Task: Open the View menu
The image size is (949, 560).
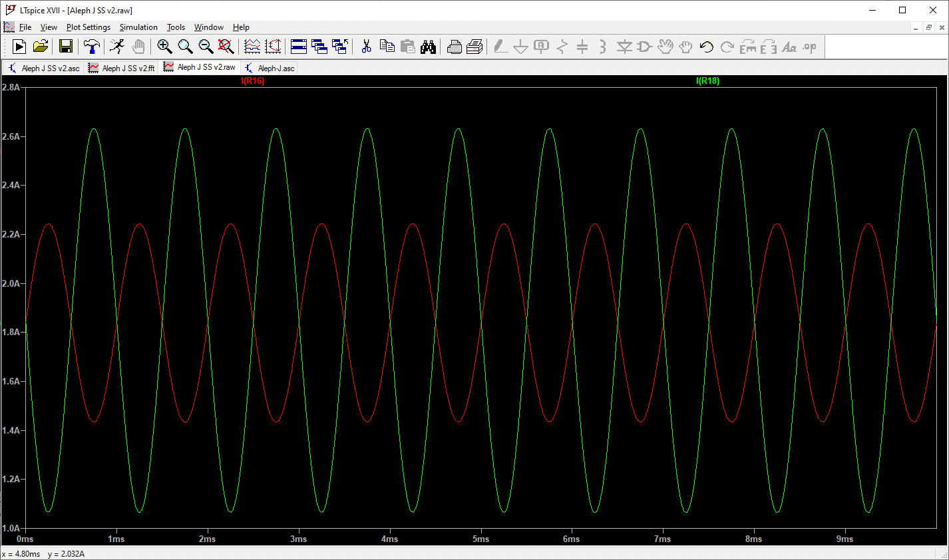Action: click(49, 27)
